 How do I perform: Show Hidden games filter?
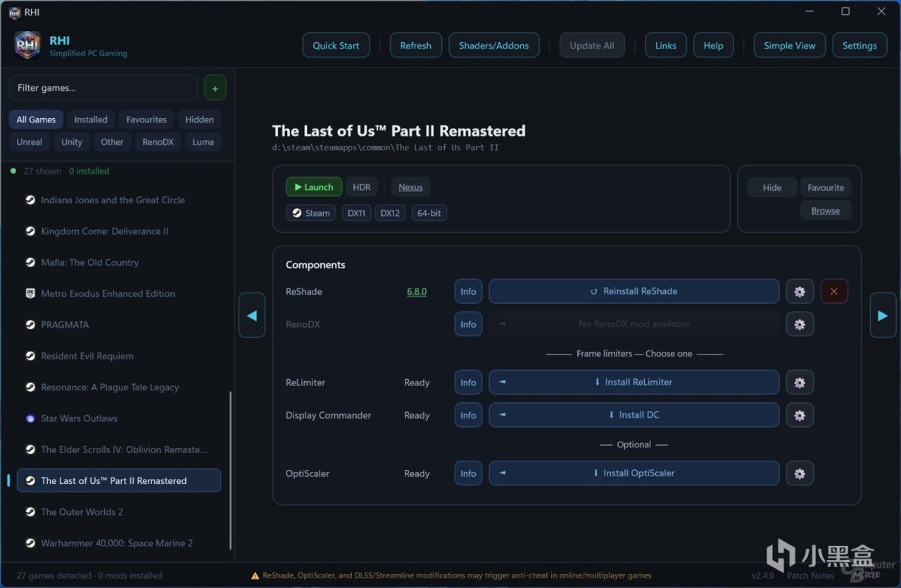[x=199, y=120]
